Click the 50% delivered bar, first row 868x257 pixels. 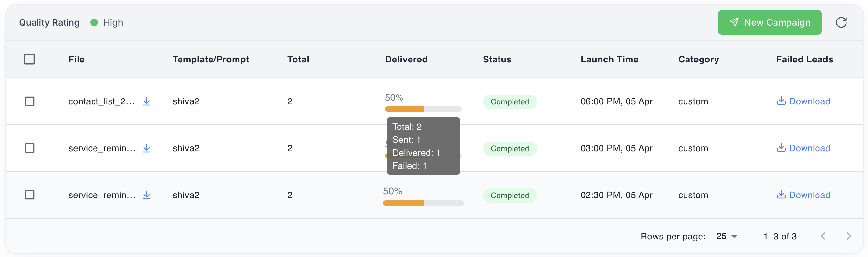[423, 109]
